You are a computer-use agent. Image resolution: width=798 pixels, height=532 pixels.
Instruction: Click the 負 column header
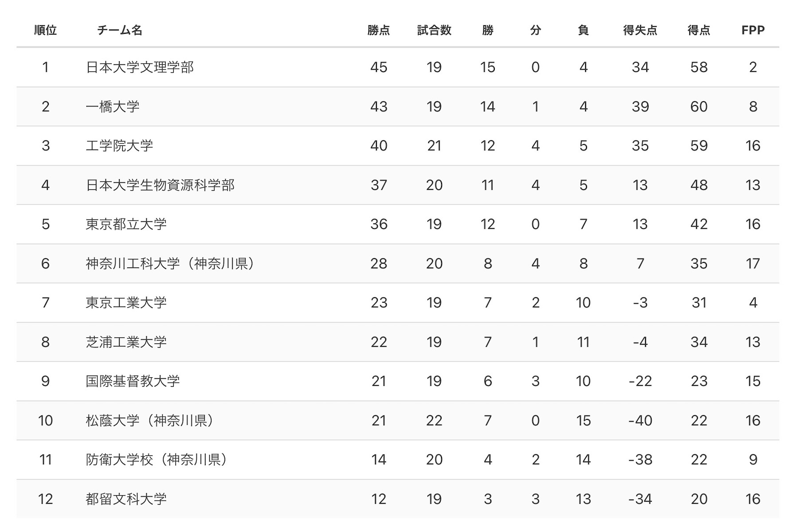pos(583,30)
